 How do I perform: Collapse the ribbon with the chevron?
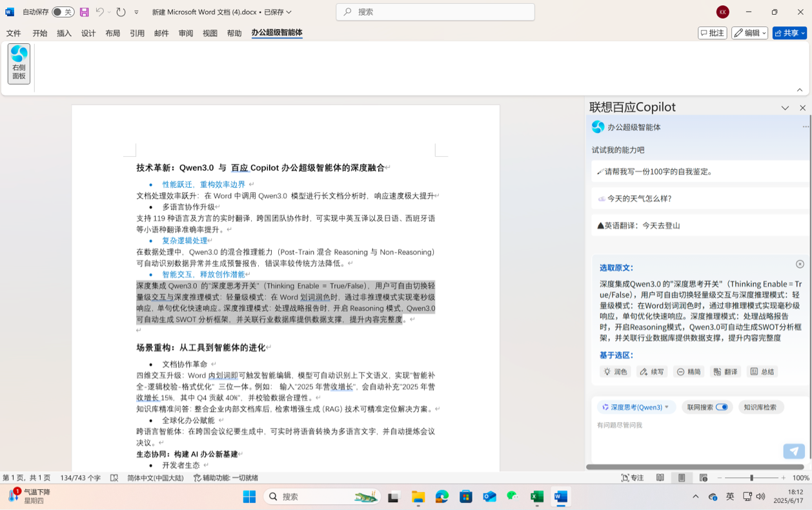(x=800, y=90)
